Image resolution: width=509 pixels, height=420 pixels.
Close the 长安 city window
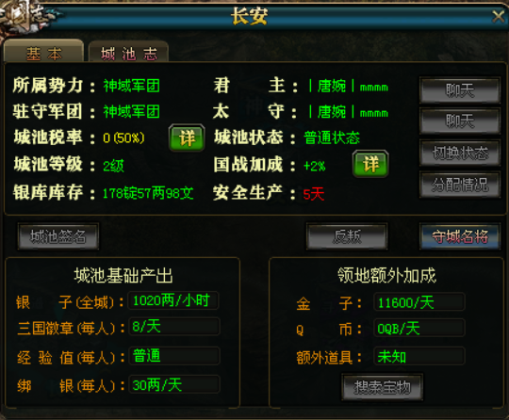point(498,17)
